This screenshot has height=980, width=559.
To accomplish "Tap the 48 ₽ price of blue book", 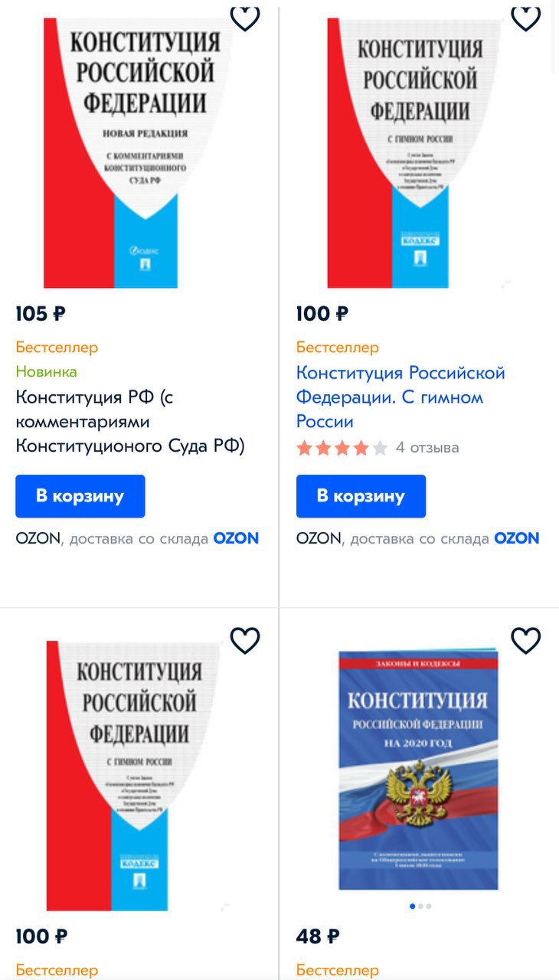I will [x=318, y=936].
